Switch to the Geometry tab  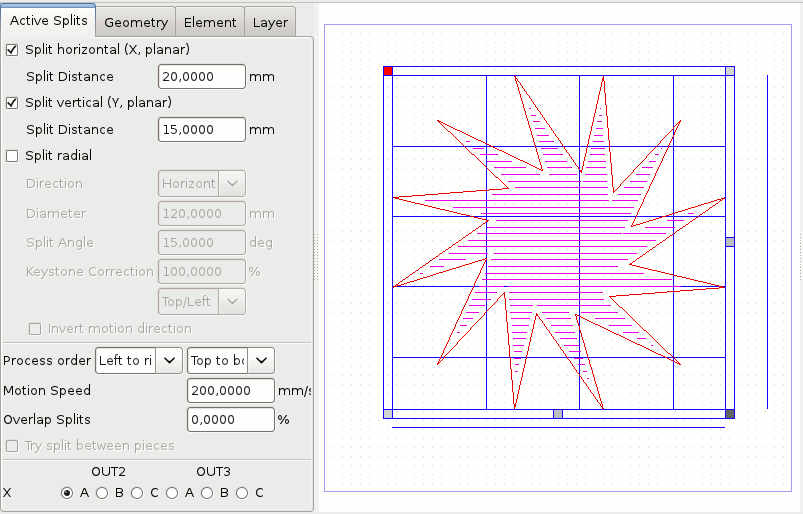tap(136, 22)
